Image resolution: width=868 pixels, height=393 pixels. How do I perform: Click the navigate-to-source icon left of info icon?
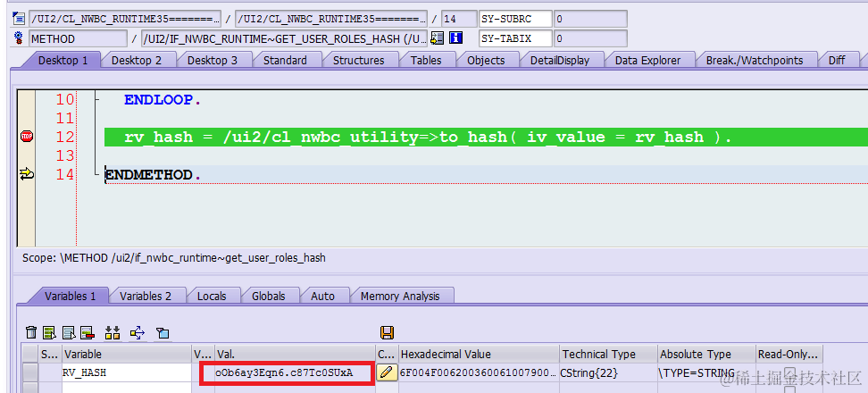pos(438,38)
